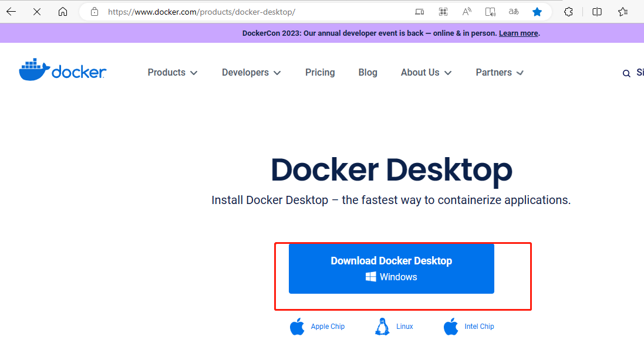Toggle the favorite star in address bar
Screen dimensions: 644x350
point(537,11)
